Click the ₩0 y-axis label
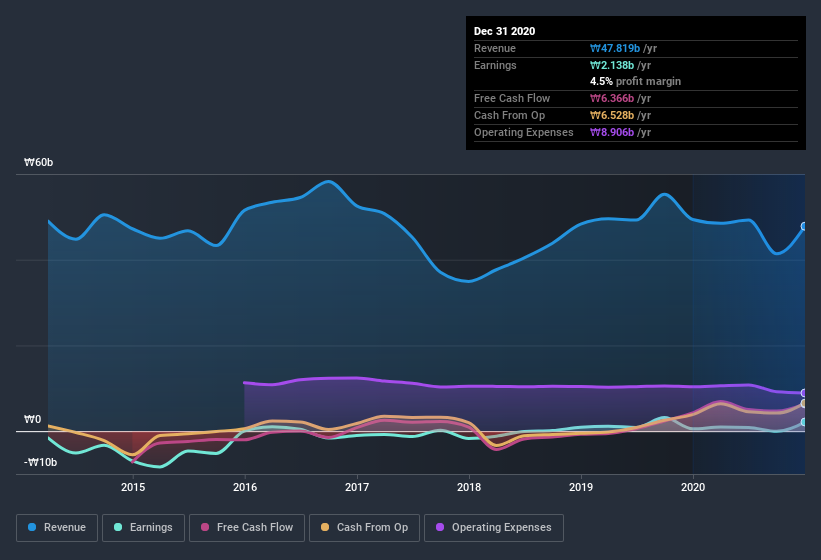The image size is (821, 560). pos(32,420)
